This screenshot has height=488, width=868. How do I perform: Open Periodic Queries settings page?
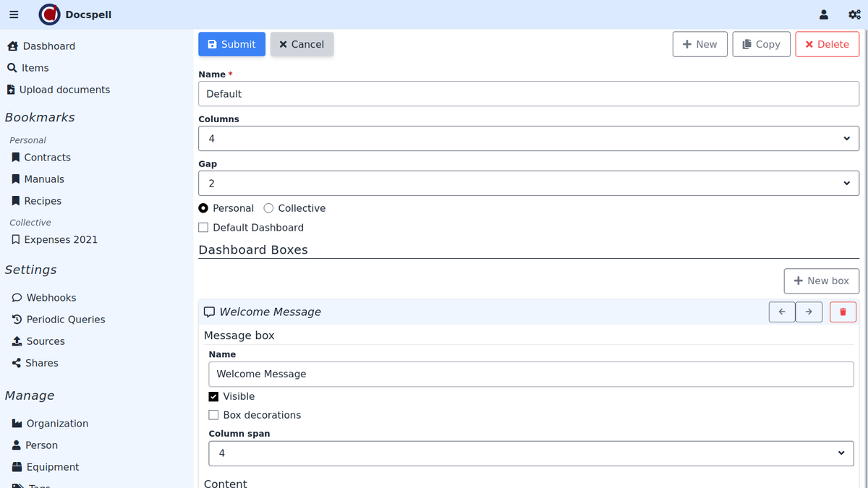65,320
